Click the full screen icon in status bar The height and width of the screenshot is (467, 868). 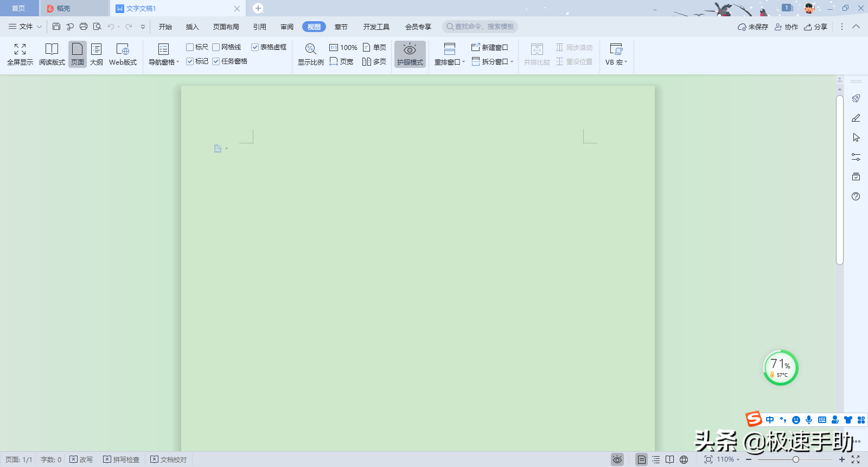(x=856, y=459)
